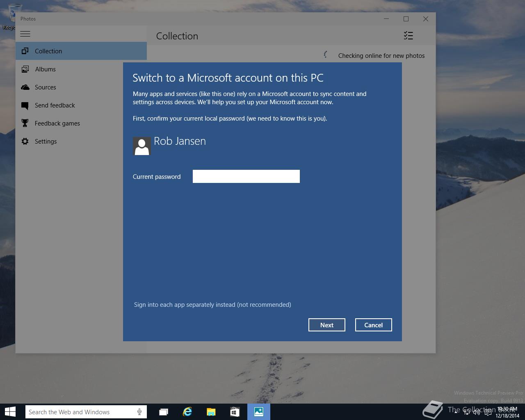Minimize the Photos window
Image resolution: width=525 pixels, height=420 pixels.
point(386,19)
